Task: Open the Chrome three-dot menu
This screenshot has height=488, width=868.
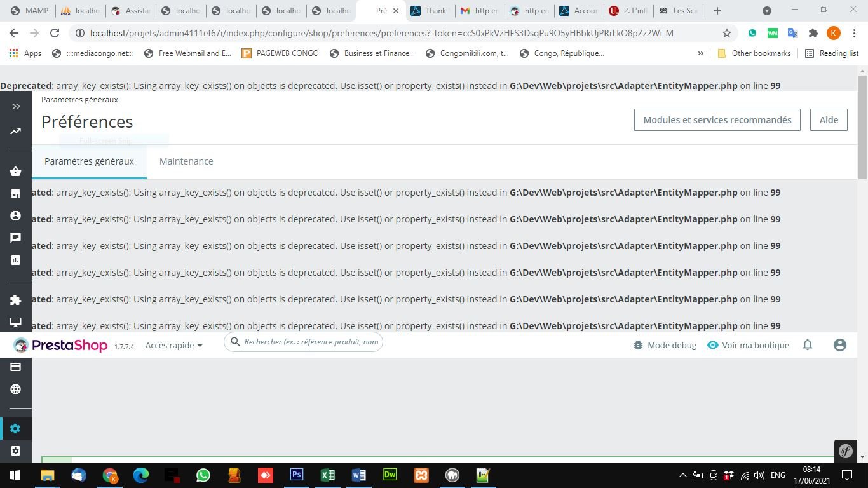Action: click(x=853, y=33)
